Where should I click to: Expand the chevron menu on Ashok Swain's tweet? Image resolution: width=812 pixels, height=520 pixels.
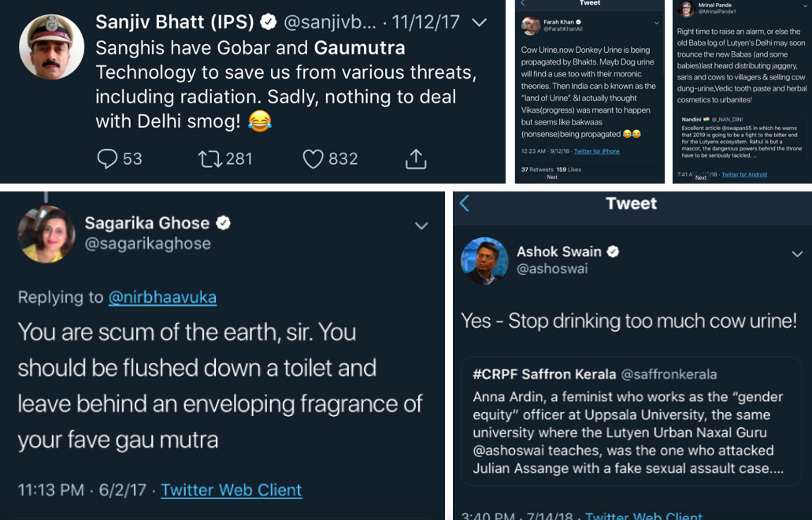[x=797, y=254]
